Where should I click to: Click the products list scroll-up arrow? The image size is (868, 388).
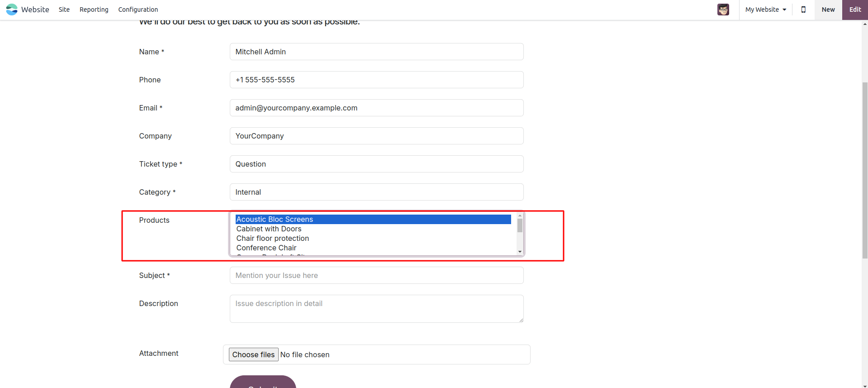520,215
